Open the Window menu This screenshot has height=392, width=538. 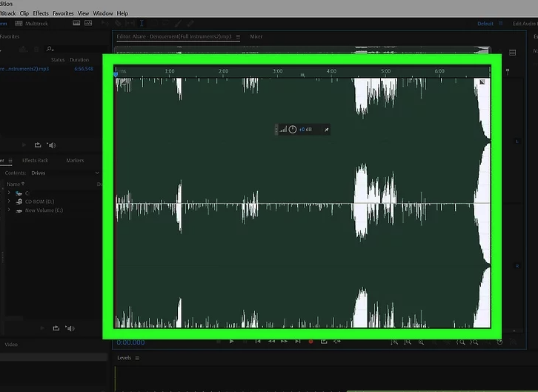103,13
